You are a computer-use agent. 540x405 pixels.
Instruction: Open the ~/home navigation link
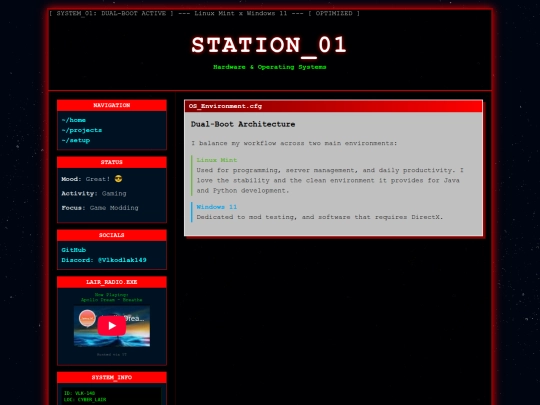[73, 120]
